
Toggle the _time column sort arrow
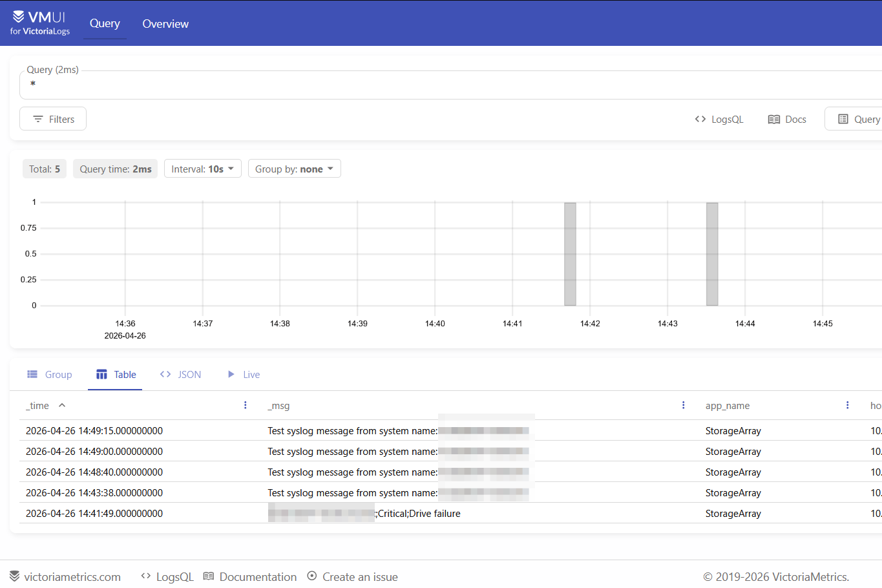click(x=62, y=405)
